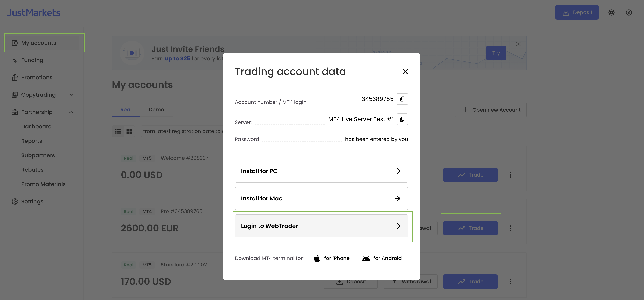Viewport: 644px width, 300px height.
Task: Open Partnership Dashboard
Action: 36,127
